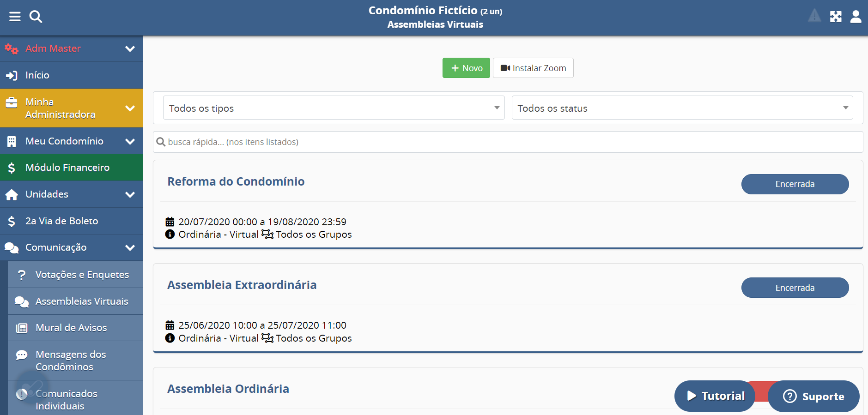Click the green Novo button
This screenshot has width=868, height=415.
466,68
